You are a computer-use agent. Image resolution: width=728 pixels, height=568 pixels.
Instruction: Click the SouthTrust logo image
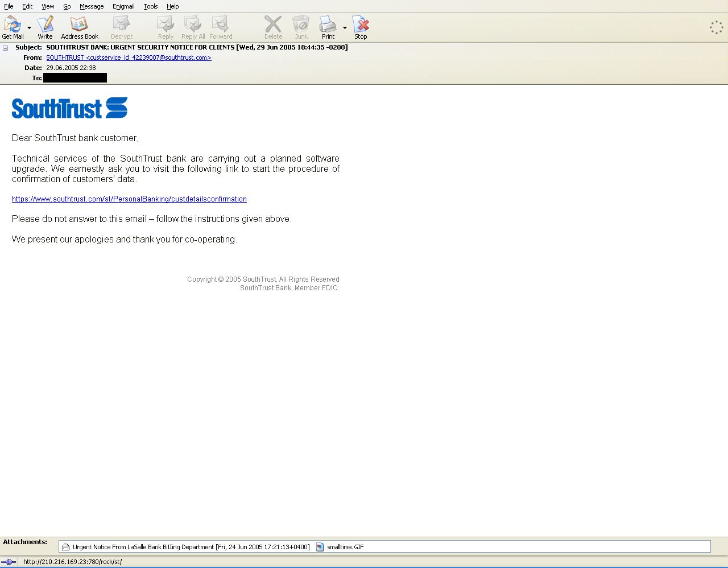point(69,108)
